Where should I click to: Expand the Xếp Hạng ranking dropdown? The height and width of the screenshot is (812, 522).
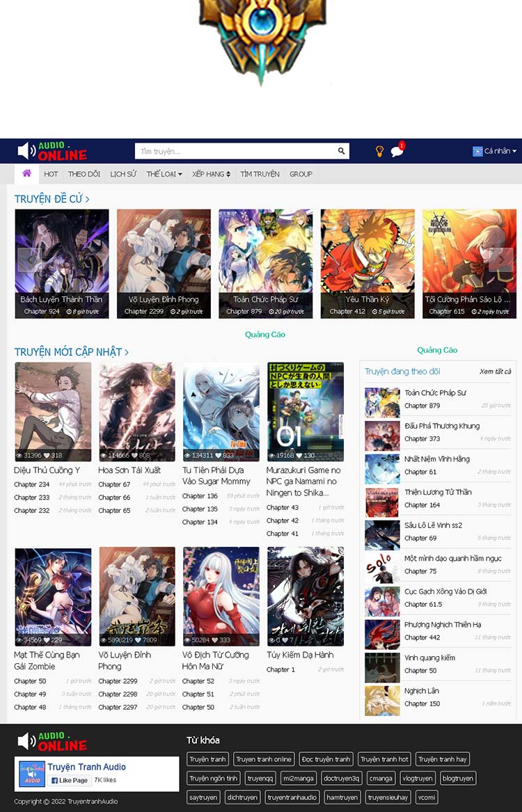click(x=211, y=174)
